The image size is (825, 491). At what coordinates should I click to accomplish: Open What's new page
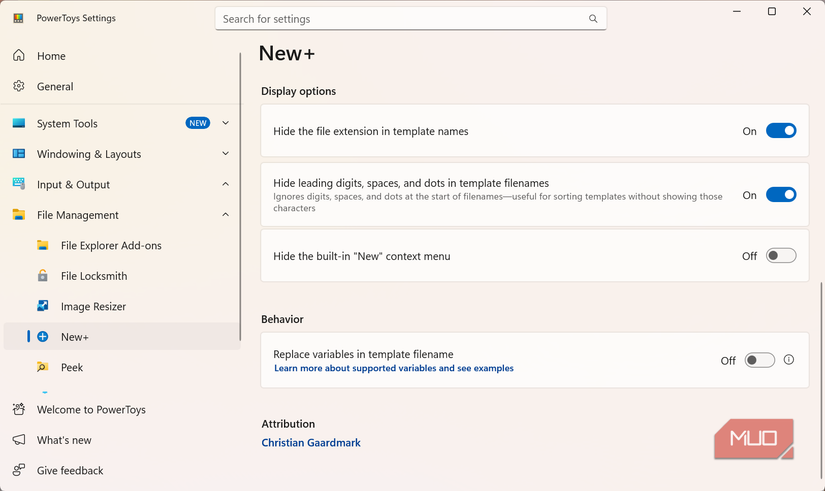(x=121, y=440)
